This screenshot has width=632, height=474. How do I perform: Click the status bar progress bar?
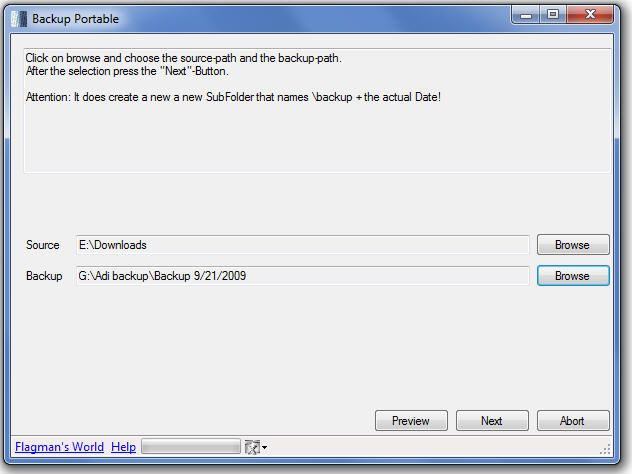click(191, 447)
